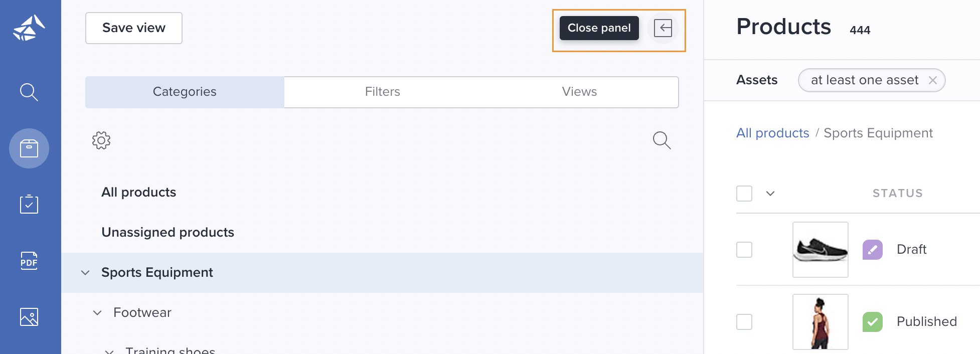Click the category tree search magnifier
This screenshot has height=354, width=980.
point(662,140)
